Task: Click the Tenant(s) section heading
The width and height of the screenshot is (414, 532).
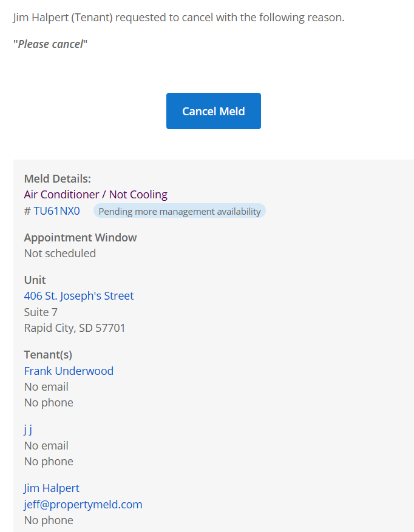Action: pos(48,354)
